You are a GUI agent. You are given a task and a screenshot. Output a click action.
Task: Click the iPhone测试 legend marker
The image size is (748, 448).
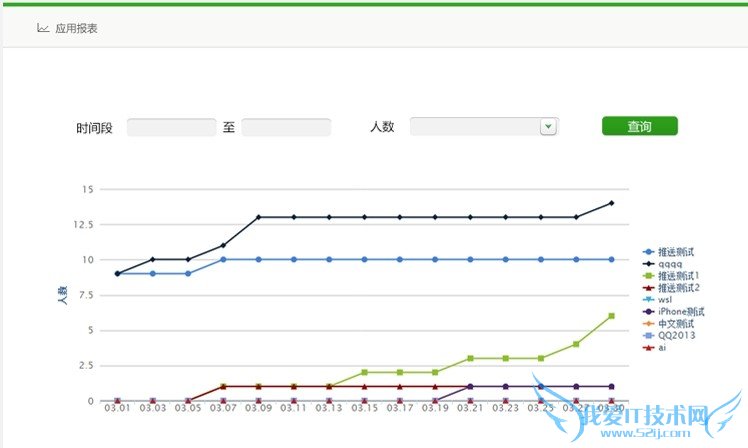click(648, 311)
